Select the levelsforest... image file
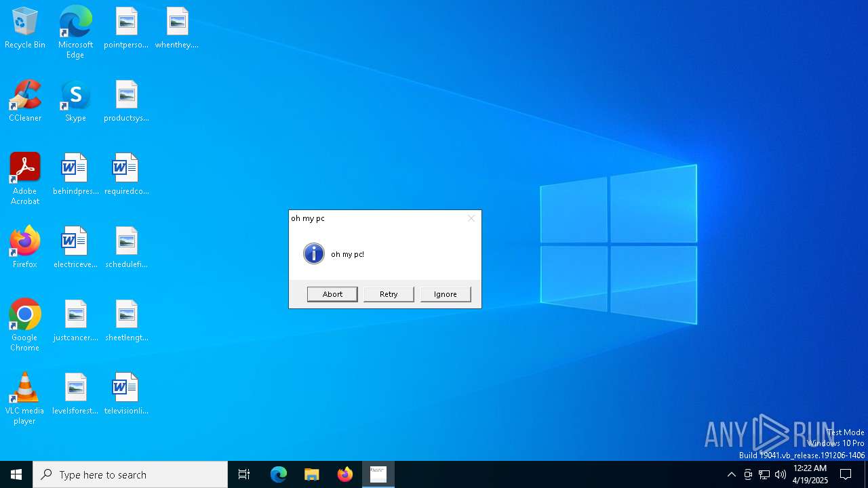Viewport: 868px width, 488px height. (x=75, y=394)
